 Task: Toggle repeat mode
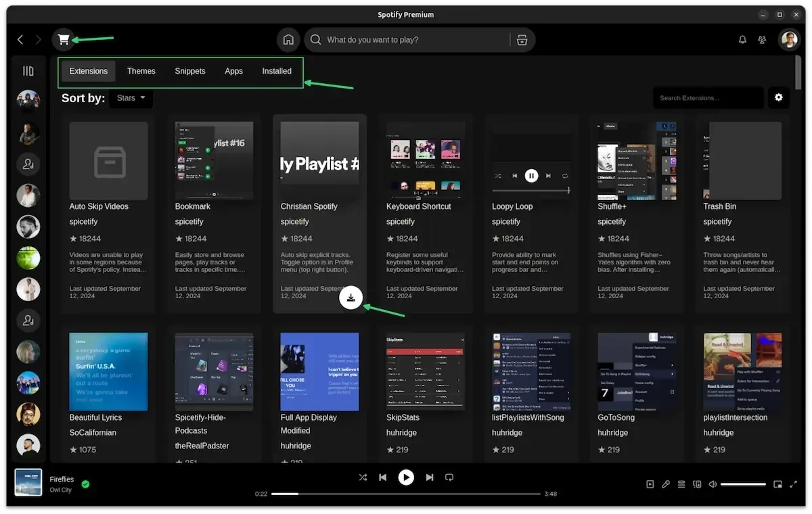(x=449, y=477)
